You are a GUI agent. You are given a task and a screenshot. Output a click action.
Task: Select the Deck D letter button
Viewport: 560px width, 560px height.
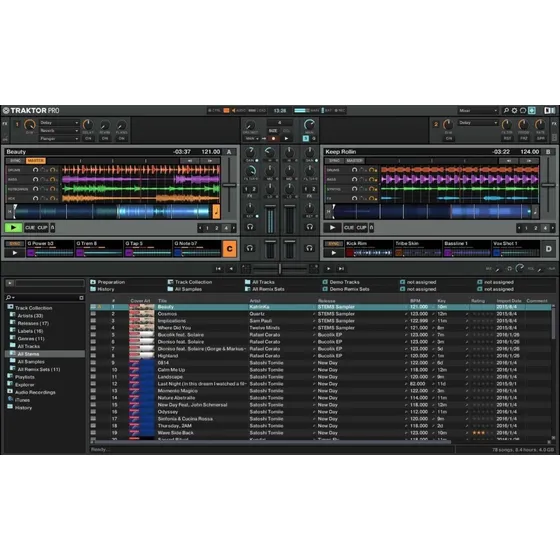pos(548,249)
